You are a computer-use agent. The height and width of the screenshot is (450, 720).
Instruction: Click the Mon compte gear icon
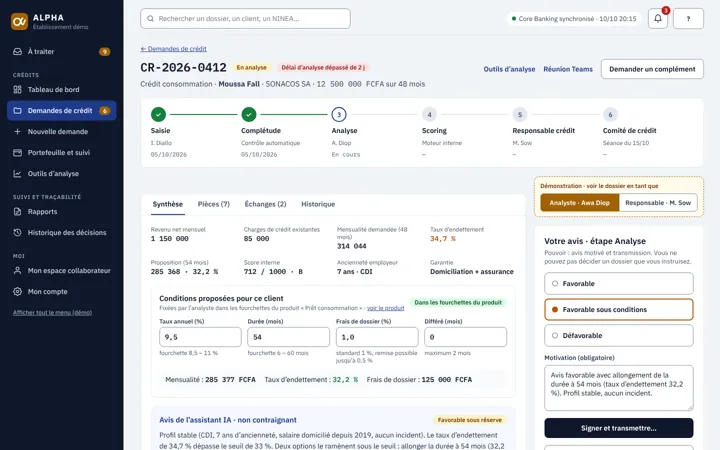coord(17,292)
